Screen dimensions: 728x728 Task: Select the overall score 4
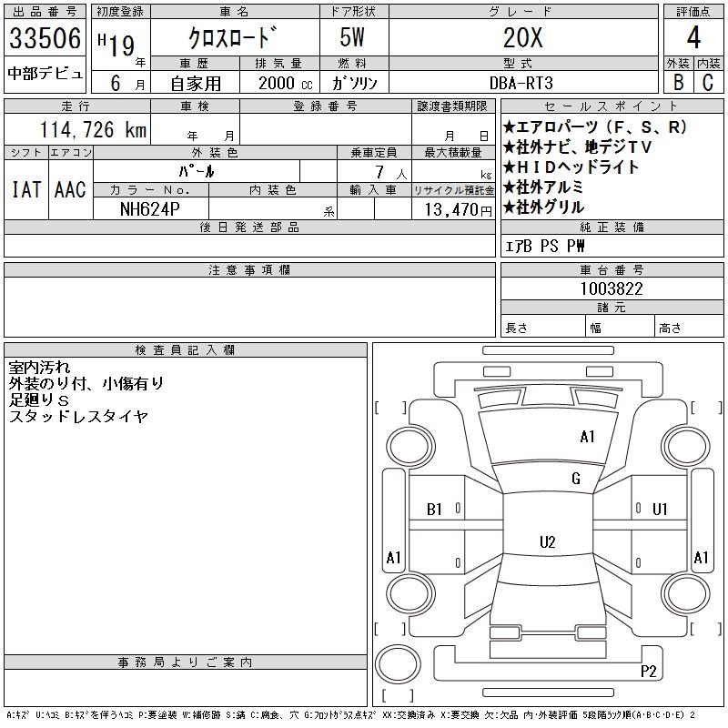pos(693,37)
